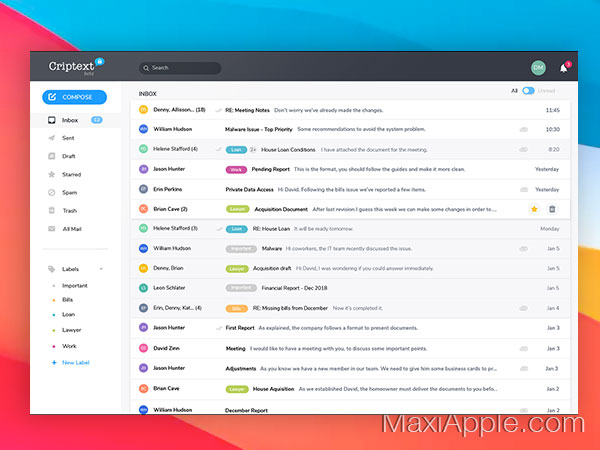The image size is (600, 450).
Task: Filter by the Work label
Action: pyautogui.click(x=69, y=346)
